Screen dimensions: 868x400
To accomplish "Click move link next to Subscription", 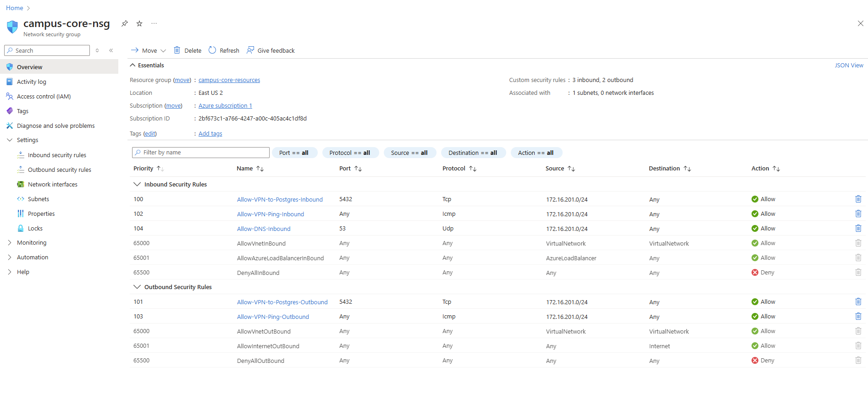I will pyautogui.click(x=173, y=105).
